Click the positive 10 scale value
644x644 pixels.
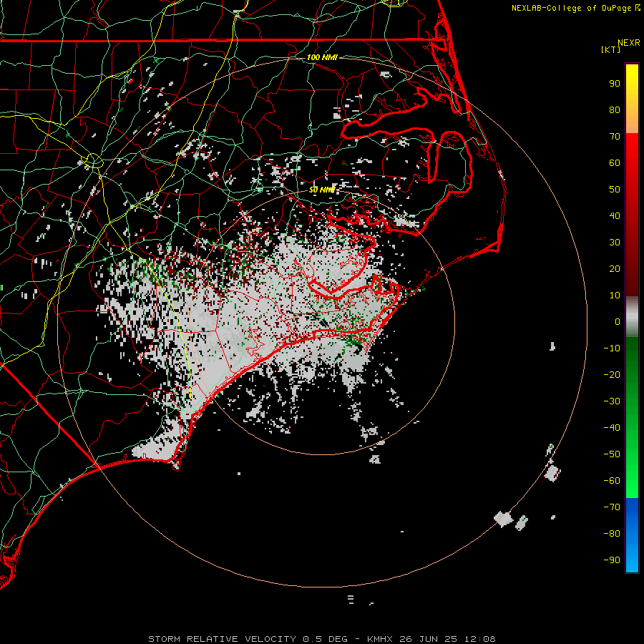click(x=615, y=296)
